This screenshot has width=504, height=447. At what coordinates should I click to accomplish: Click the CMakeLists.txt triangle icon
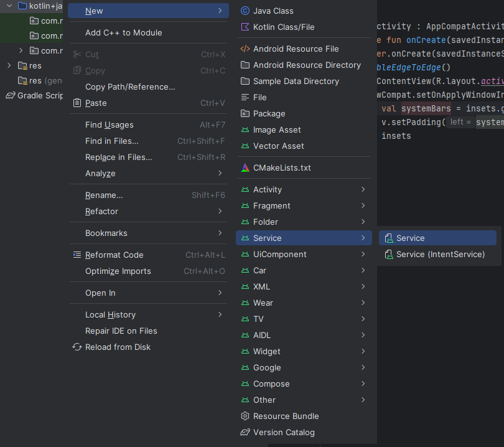tap(245, 168)
